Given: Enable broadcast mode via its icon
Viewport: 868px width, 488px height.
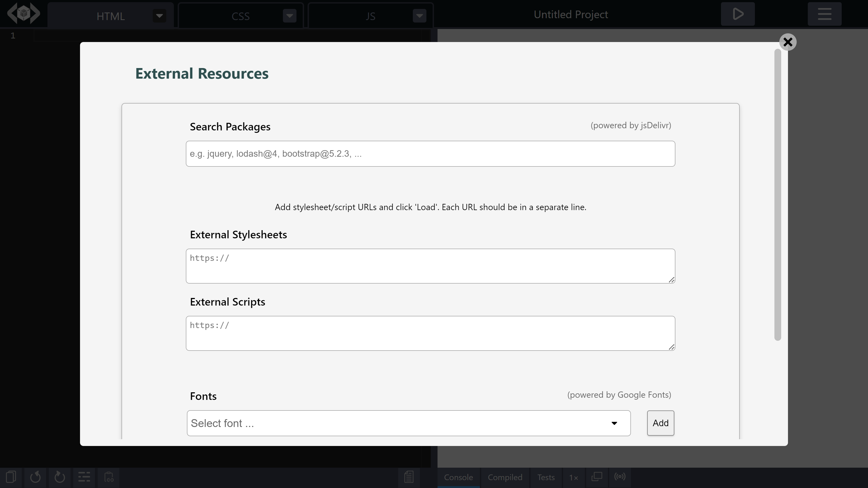Looking at the screenshot, I should coord(620,477).
